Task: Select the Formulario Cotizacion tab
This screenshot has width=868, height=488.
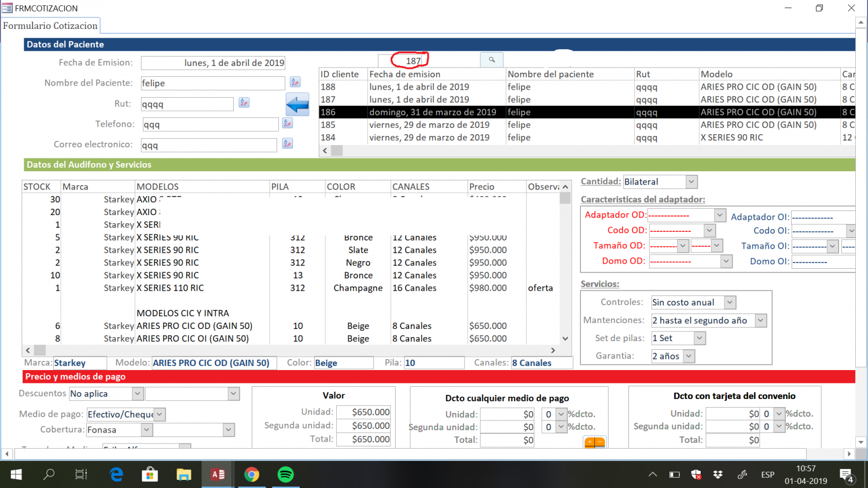Action: pos(50,25)
